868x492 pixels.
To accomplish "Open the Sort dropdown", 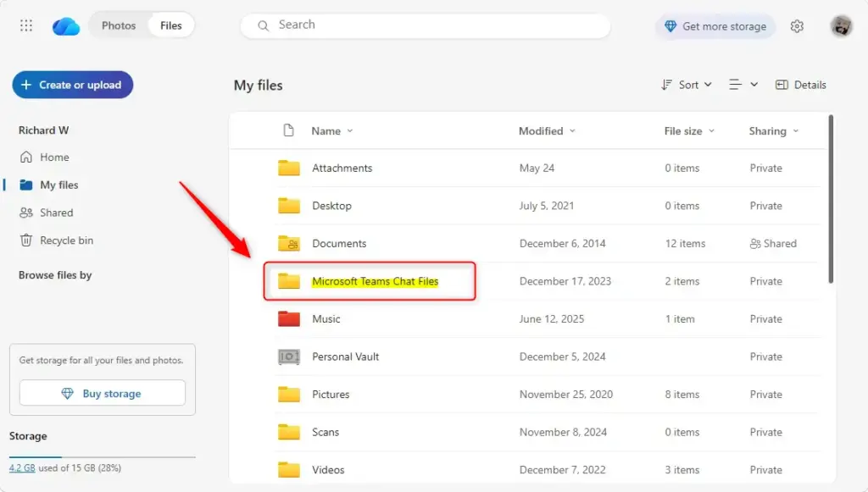I will pyautogui.click(x=687, y=85).
